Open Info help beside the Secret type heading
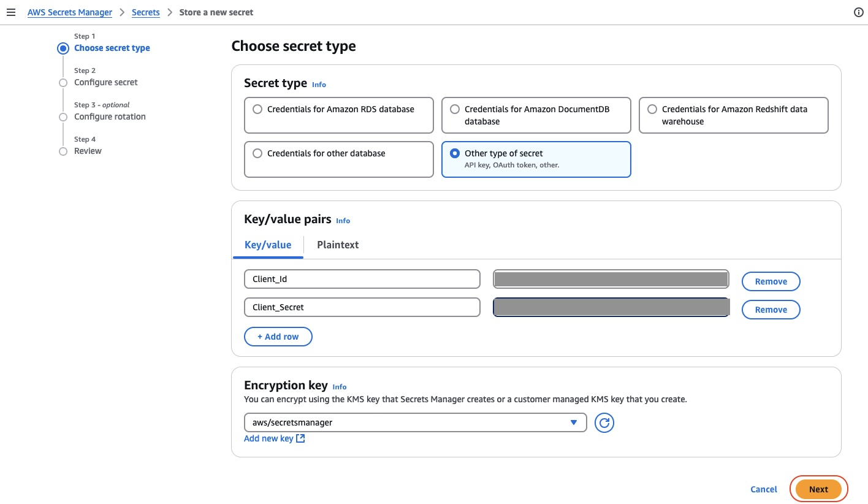The image size is (868, 504). 319,85
